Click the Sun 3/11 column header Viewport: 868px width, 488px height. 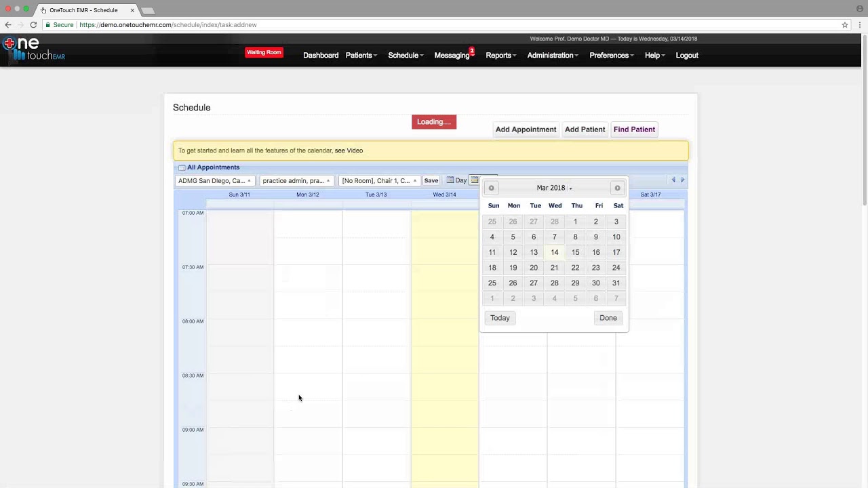pos(239,195)
